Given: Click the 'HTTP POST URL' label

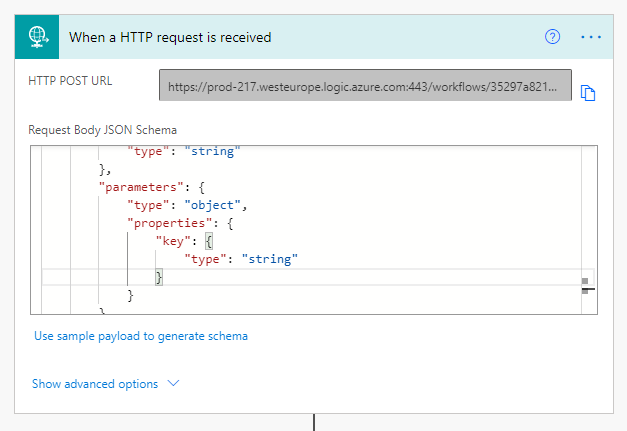Looking at the screenshot, I should point(69,81).
